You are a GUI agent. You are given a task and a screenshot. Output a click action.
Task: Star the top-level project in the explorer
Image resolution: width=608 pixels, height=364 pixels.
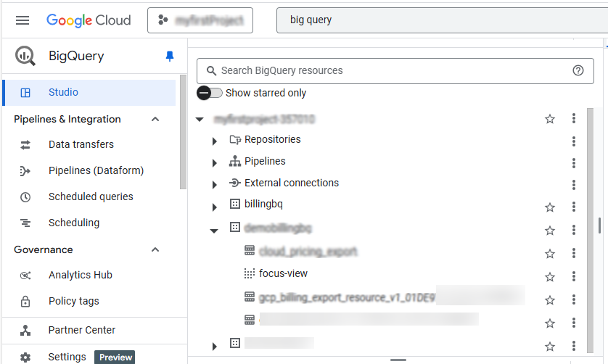click(550, 119)
